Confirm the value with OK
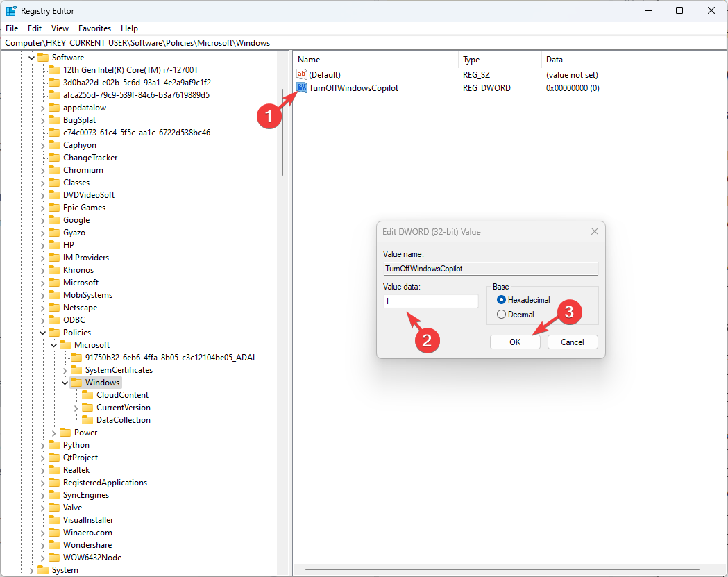728x577 pixels. pos(515,342)
